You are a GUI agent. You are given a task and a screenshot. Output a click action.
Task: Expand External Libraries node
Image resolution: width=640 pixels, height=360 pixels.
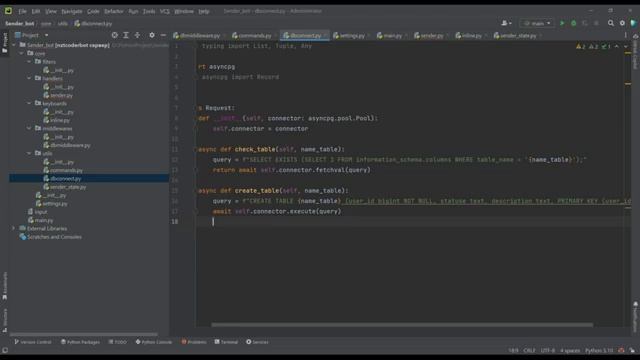[x=14, y=229]
